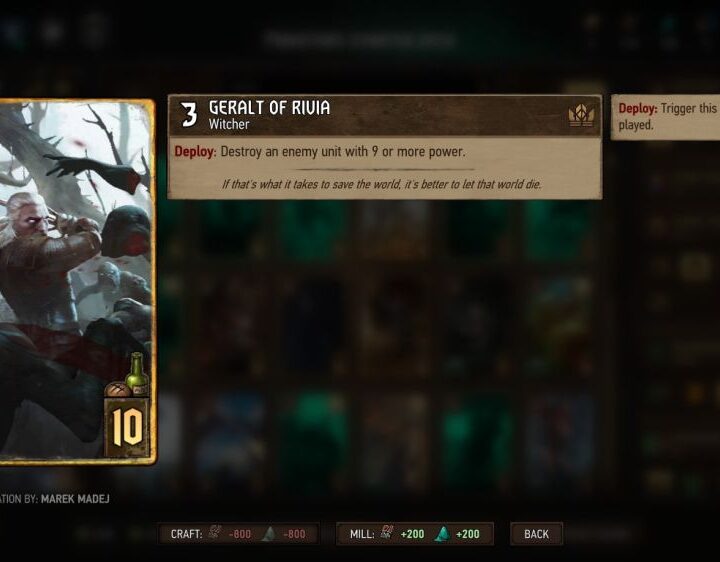Click the scraps icon in the Mill box
The width and height of the screenshot is (720, 562).
387,532
